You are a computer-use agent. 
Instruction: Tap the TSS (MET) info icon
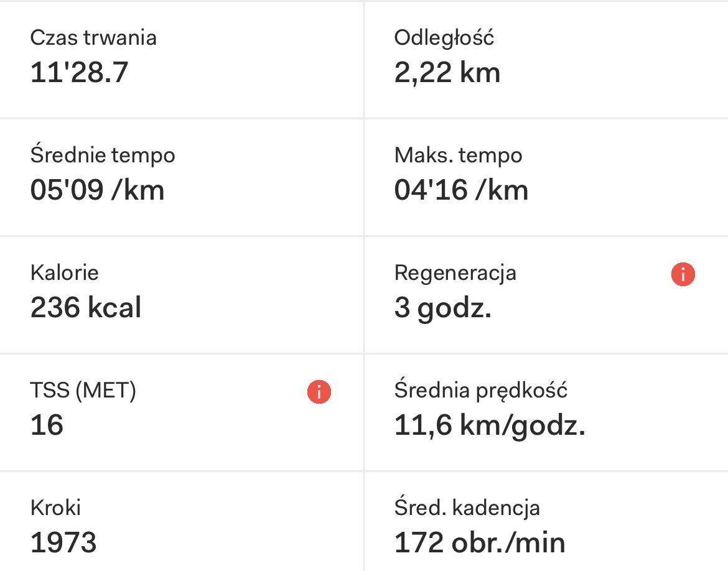(x=319, y=392)
